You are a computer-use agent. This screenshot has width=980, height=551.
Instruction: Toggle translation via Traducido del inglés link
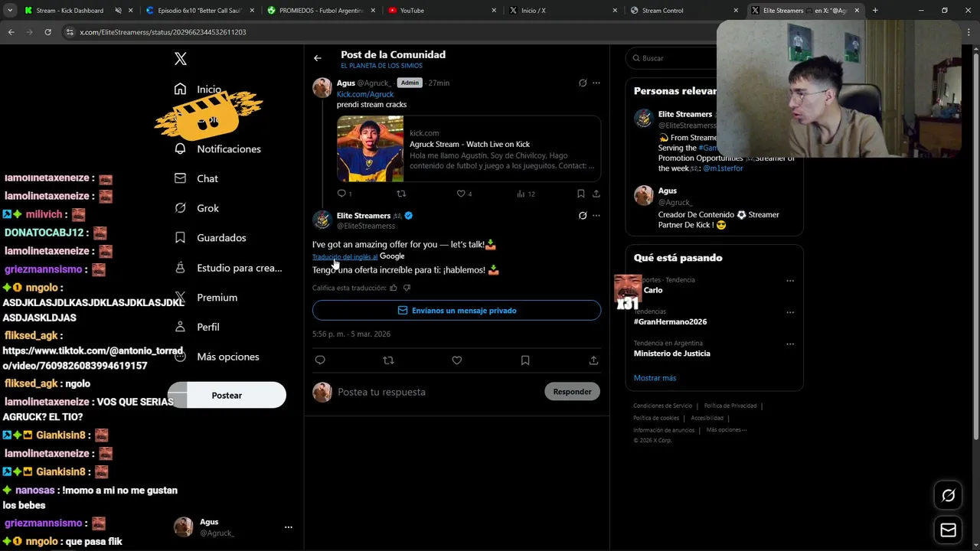345,257
